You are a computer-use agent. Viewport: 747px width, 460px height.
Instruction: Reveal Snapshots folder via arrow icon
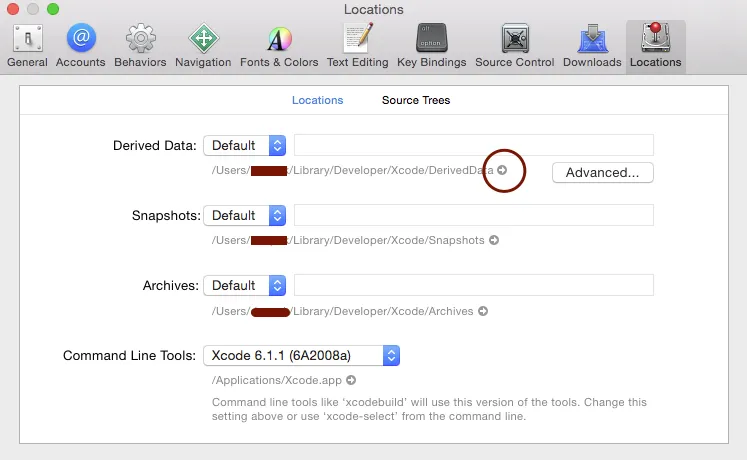[x=494, y=240]
